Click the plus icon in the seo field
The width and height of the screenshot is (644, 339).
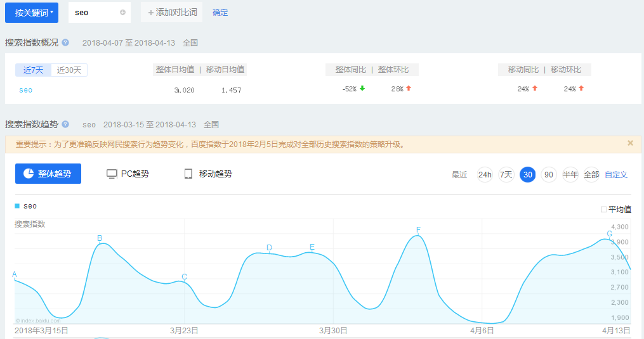pyautogui.click(x=122, y=13)
